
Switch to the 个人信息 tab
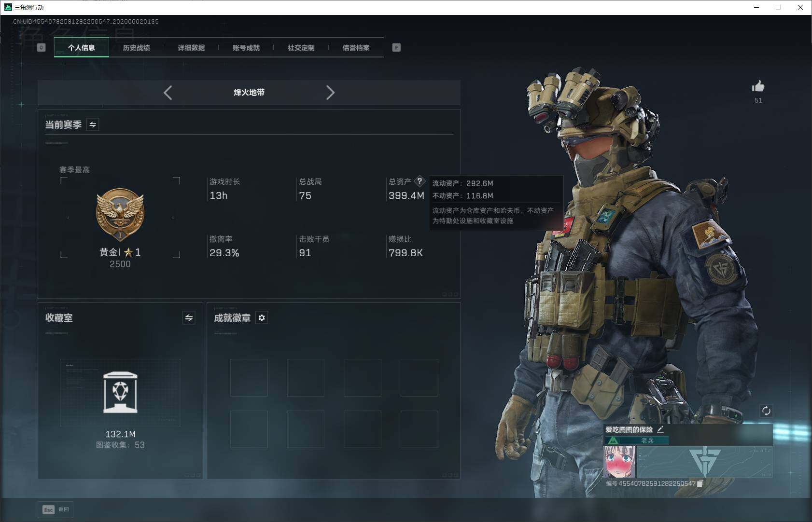coord(82,47)
